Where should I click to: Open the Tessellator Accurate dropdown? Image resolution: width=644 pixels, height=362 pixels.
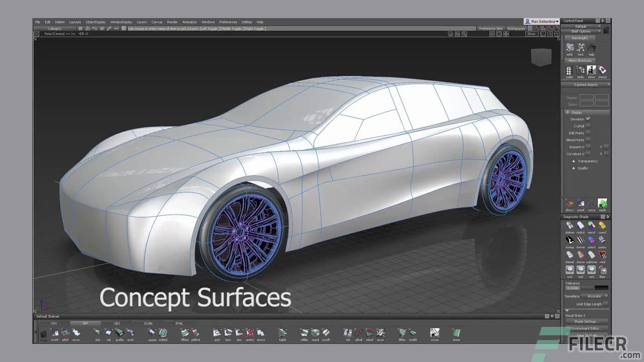point(595,296)
